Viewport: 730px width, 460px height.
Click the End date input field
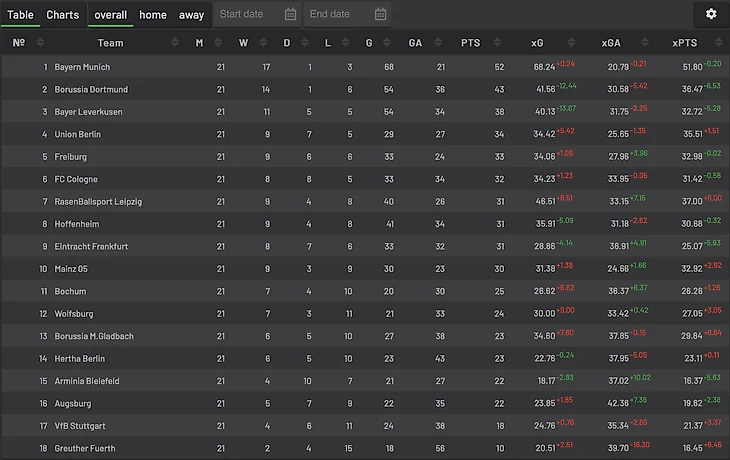point(335,14)
